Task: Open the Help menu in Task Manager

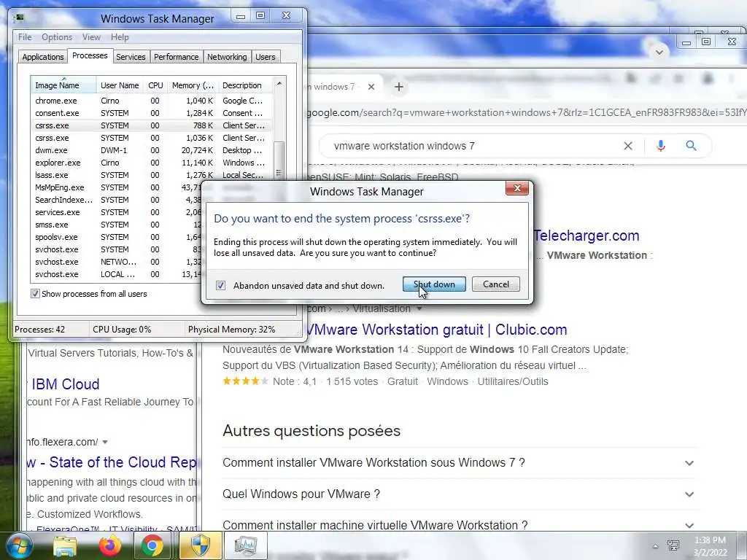Action: coord(120,37)
